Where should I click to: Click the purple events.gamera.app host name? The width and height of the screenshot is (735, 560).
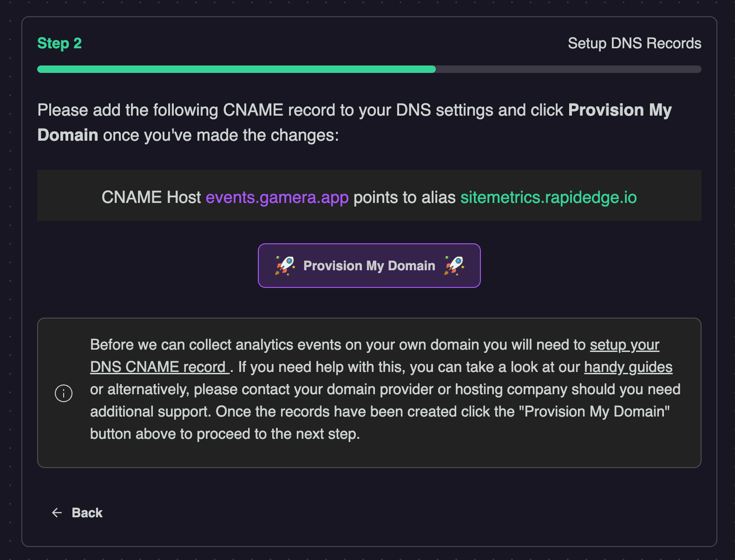[x=277, y=197]
